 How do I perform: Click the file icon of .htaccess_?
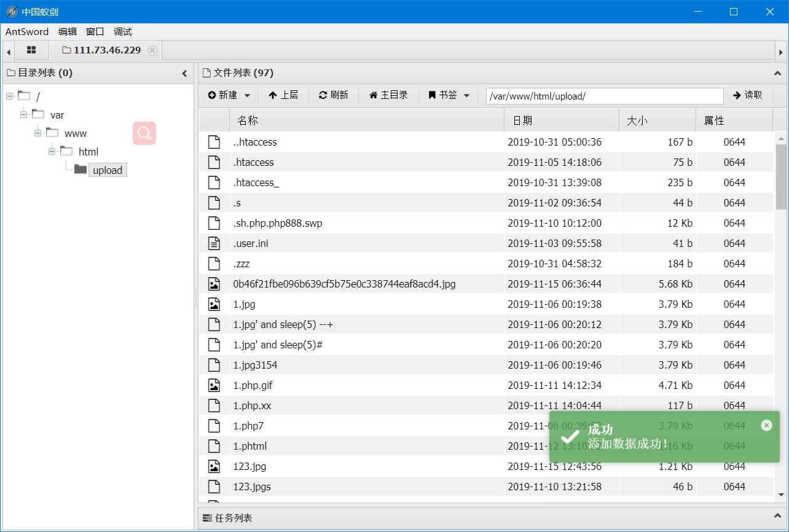point(214,182)
